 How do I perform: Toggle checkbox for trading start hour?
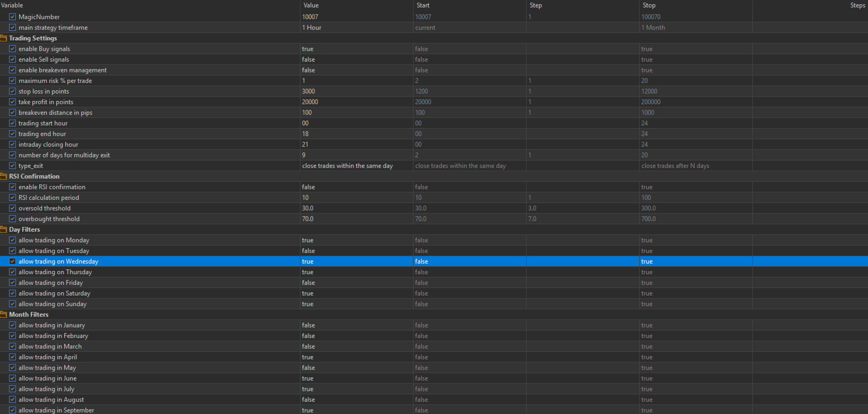(13, 123)
